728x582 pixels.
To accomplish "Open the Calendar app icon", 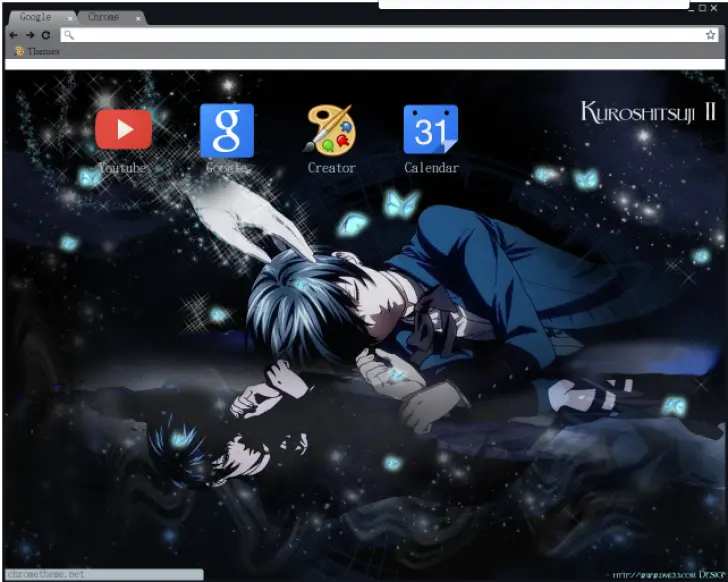I will click(431, 129).
